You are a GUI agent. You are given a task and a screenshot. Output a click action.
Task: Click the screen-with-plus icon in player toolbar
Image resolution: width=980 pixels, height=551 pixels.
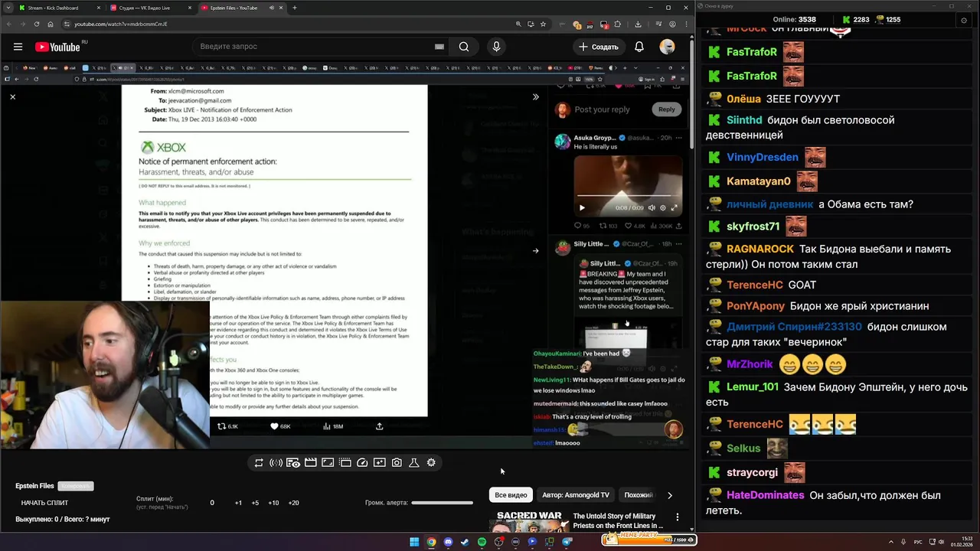point(380,462)
